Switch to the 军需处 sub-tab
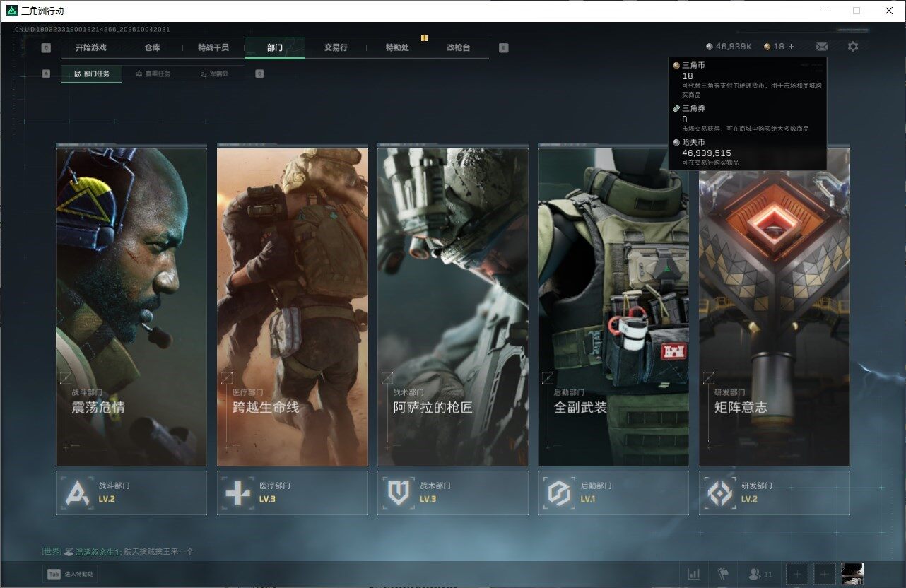The image size is (906, 588). [214, 73]
